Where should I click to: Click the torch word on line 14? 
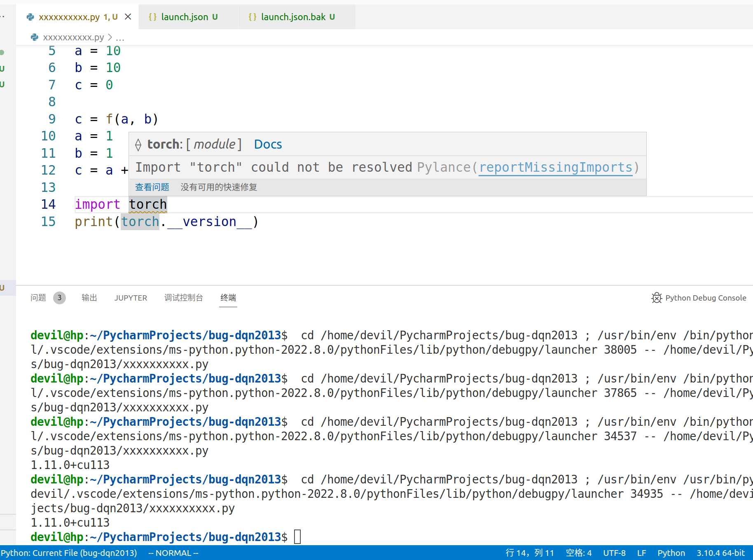(x=148, y=204)
